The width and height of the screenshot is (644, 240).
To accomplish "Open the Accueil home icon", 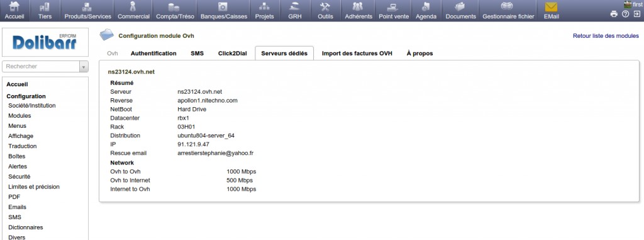I will (x=14, y=6).
